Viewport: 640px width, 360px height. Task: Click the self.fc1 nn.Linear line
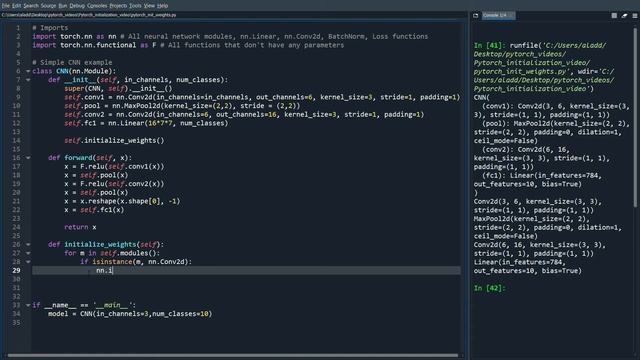(x=146, y=123)
